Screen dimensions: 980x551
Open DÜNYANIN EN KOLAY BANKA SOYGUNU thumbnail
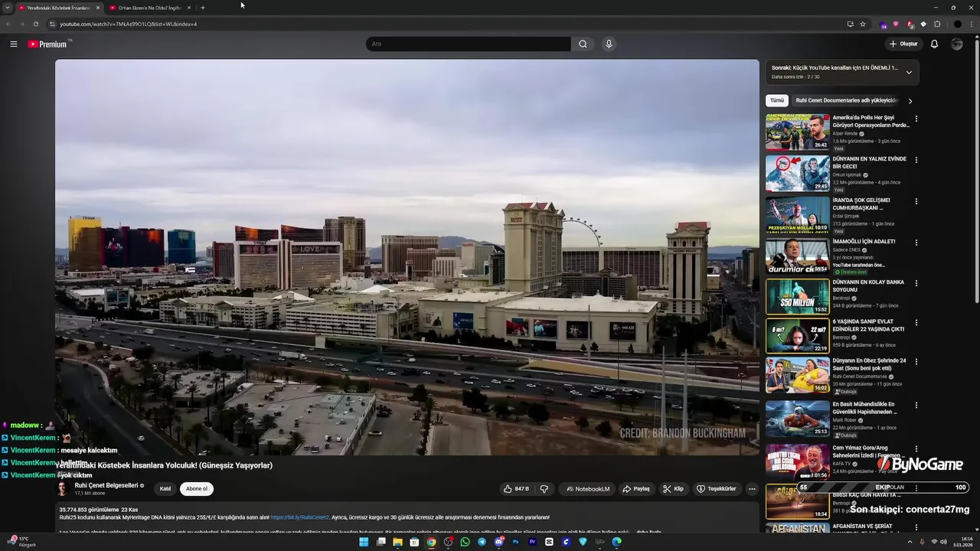click(797, 296)
